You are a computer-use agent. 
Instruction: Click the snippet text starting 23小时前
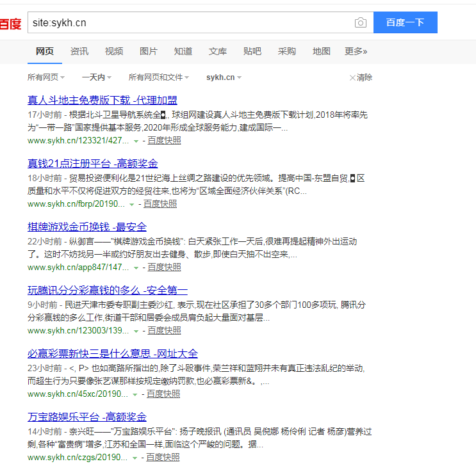click(x=196, y=374)
